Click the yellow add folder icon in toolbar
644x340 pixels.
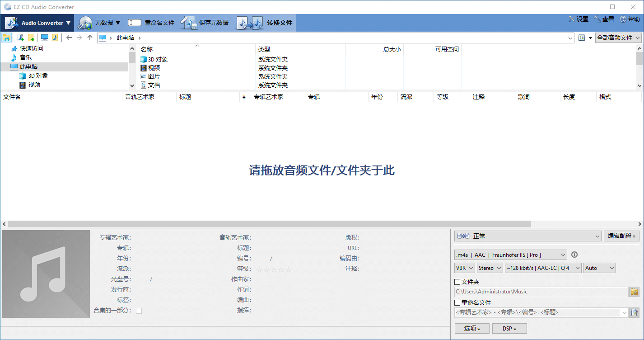[31, 38]
